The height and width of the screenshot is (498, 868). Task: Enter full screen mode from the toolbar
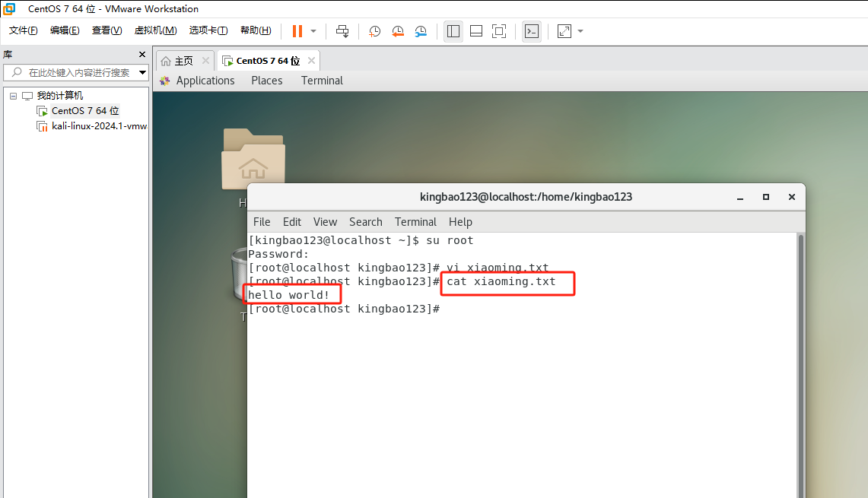(499, 31)
